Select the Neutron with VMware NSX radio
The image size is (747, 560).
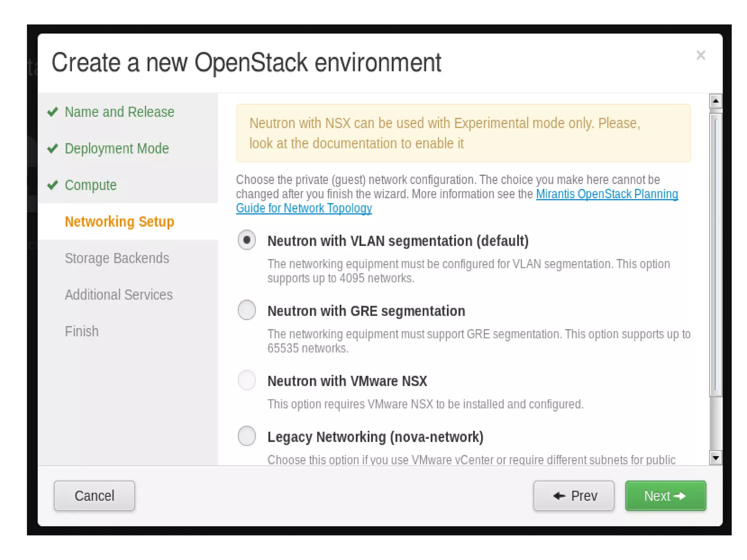247,380
